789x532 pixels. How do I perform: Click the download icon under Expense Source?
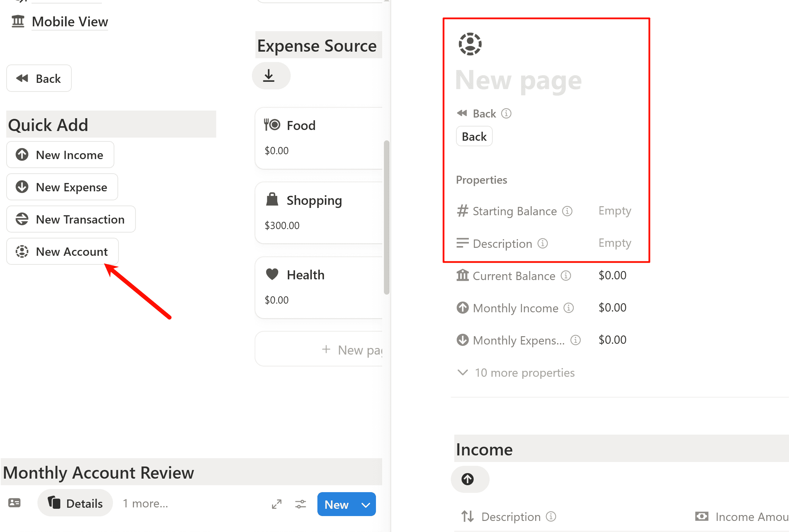point(269,76)
